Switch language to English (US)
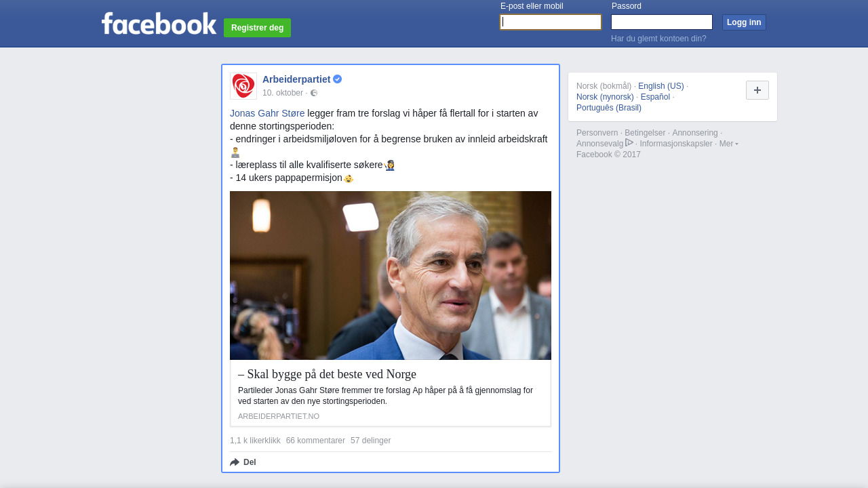Image resolution: width=868 pixels, height=488 pixels. 660,86
